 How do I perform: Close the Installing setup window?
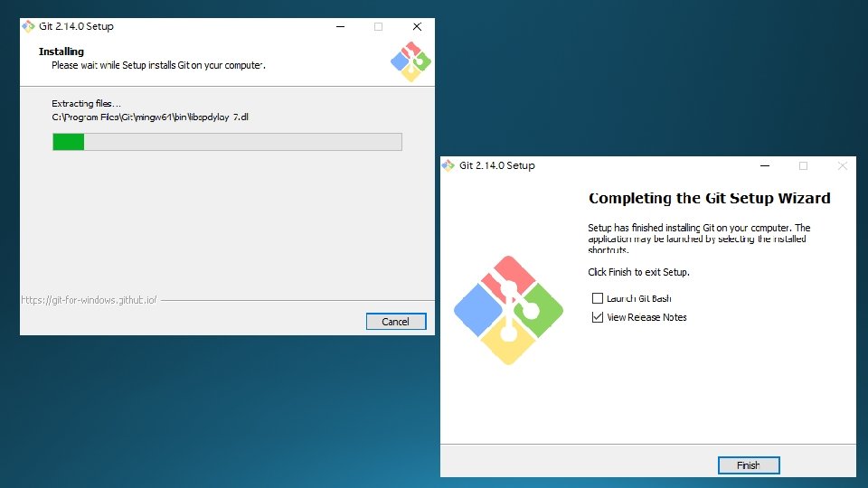417,26
